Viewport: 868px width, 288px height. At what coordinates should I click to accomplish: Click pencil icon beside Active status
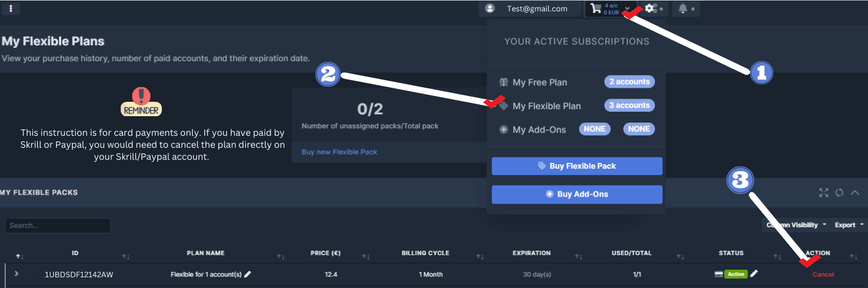point(754,273)
